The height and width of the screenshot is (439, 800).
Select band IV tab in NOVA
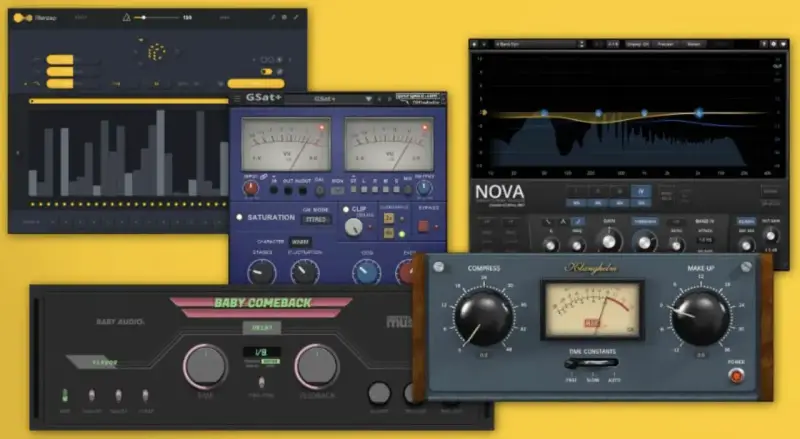point(641,192)
